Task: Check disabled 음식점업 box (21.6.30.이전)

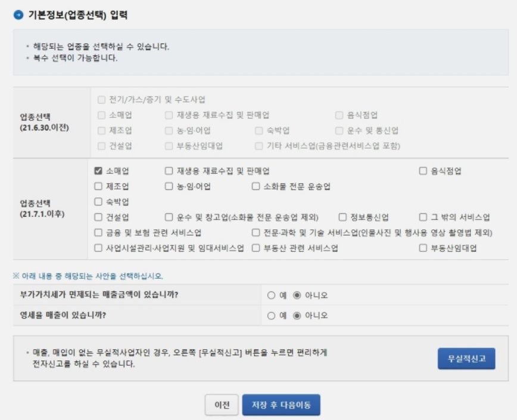Action: pos(339,115)
